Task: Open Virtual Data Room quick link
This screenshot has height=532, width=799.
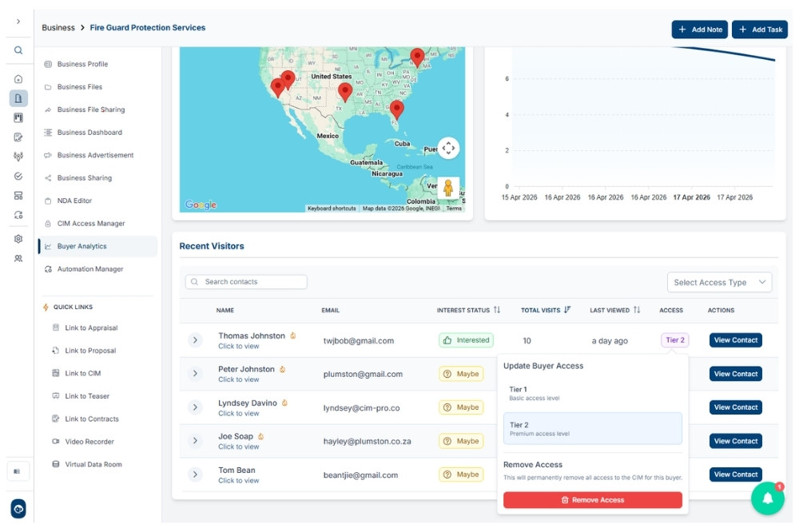Action: pyautogui.click(x=93, y=464)
